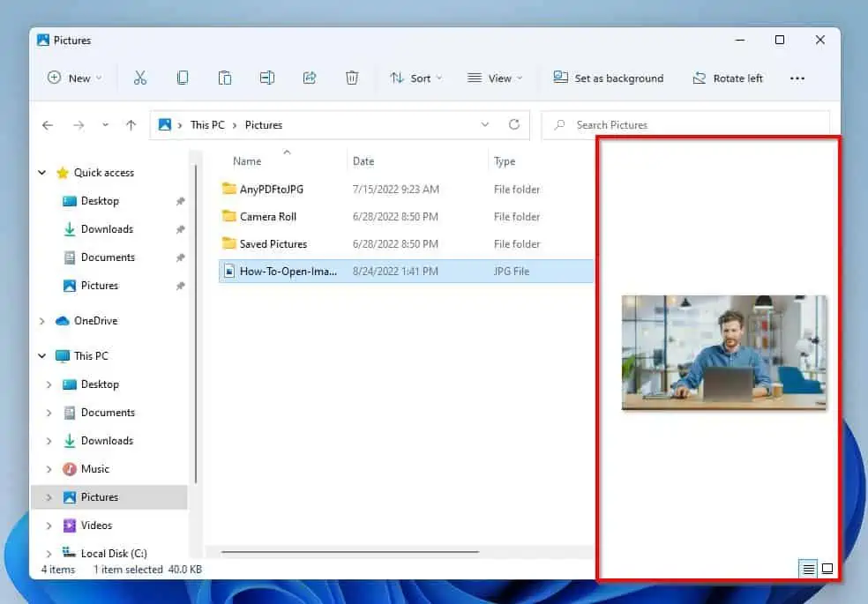Screen dimensions: 868x604
Task: Sort by the Type column header
Action: [x=505, y=161]
